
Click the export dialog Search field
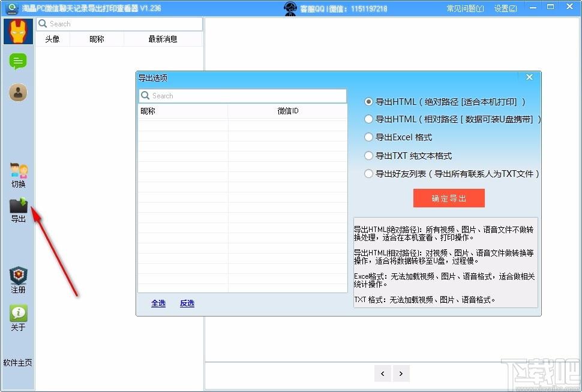click(243, 96)
